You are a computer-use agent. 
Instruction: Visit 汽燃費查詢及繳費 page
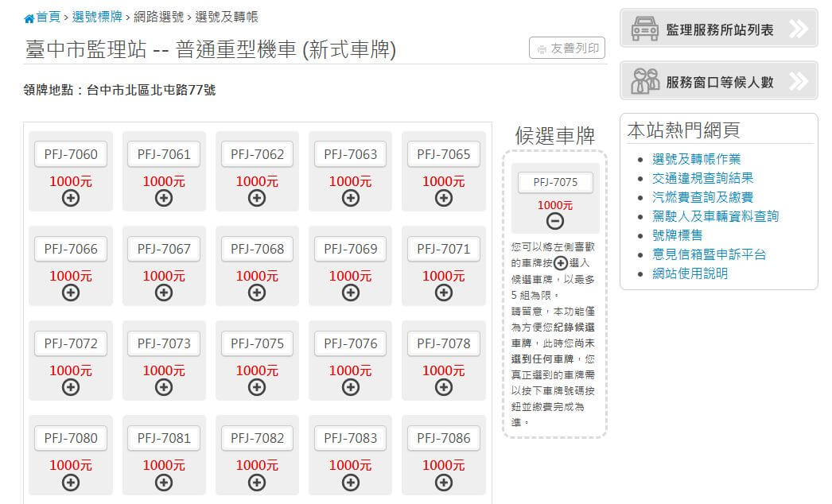click(x=702, y=197)
